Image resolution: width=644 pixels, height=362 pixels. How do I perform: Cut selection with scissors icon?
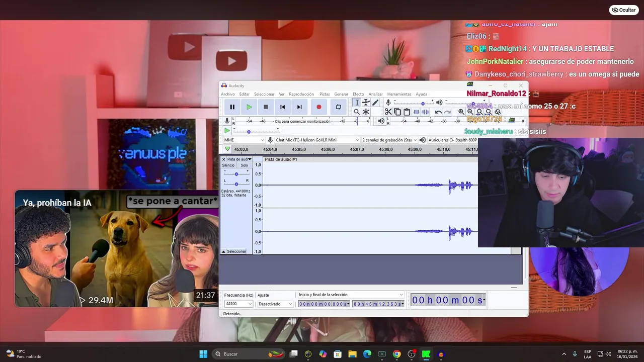388,112
